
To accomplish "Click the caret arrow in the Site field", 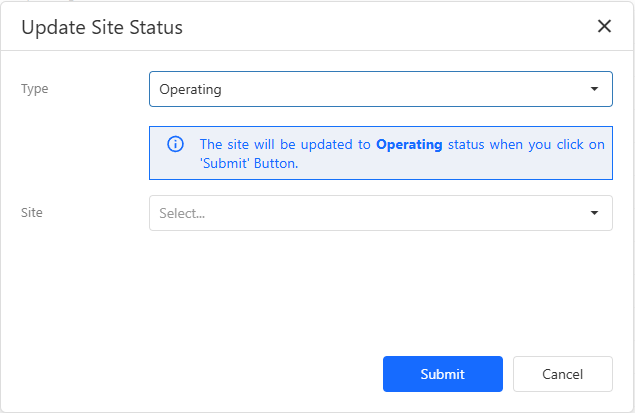I will point(594,213).
